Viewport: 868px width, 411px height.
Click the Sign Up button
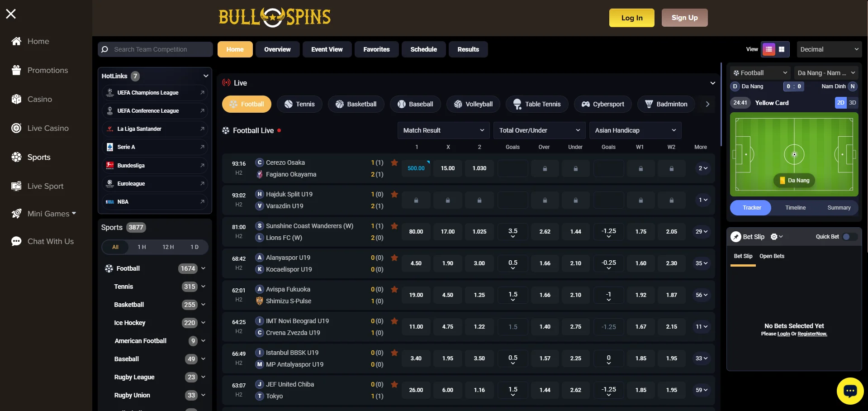point(684,18)
